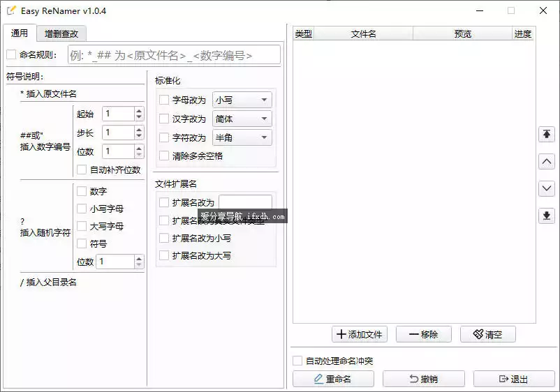This screenshot has width=560, height=392.
Task: Toggle 自动补齐位数 checkbox
Action: [x=82, y=169]
